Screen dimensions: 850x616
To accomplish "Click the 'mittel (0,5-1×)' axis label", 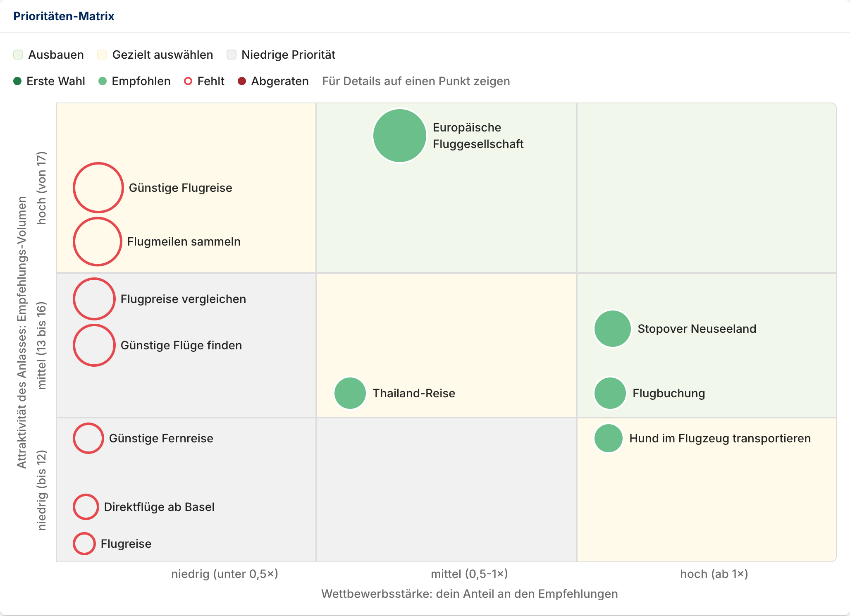I will coord(469,574).
